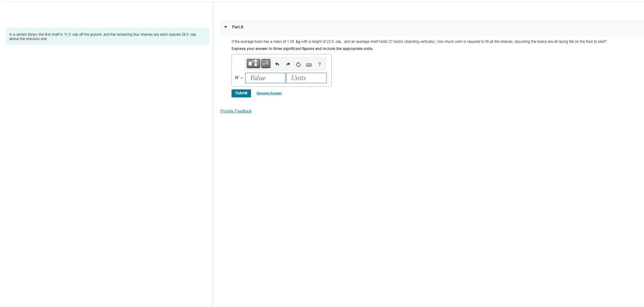The height and width of the screenshot is (307, 644).
Task: Collapse the Part A section
Action: 226,27
